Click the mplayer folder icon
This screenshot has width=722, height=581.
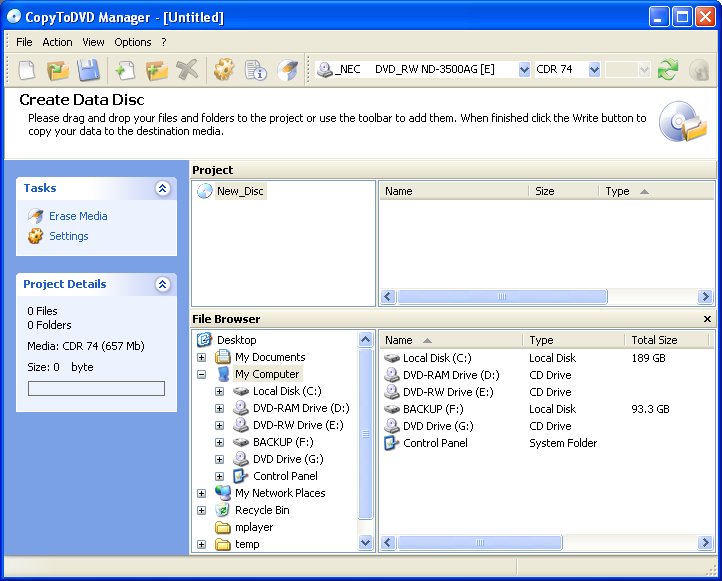tap(223, 527)
